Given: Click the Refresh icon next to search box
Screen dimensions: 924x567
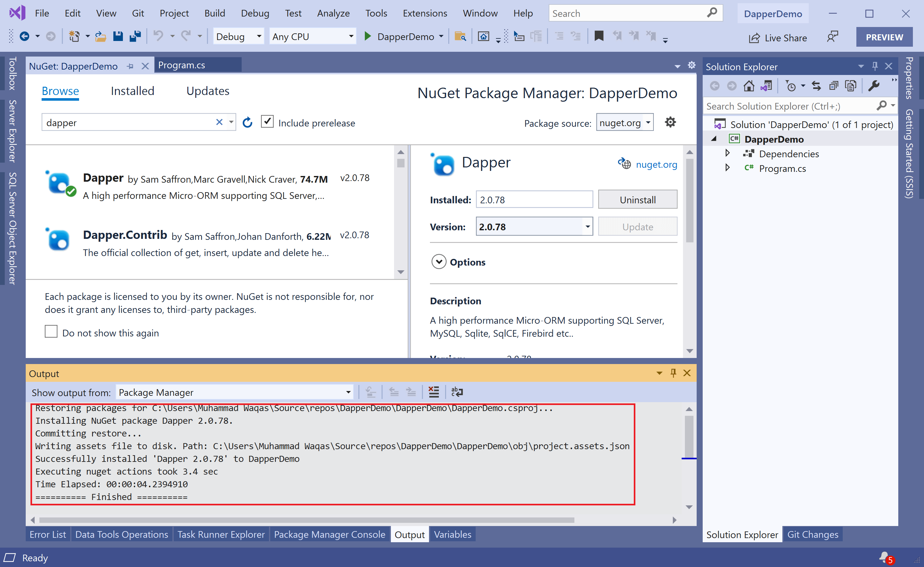Looking at the screenshot, I should pyautogui.click(x=247, y=123).
